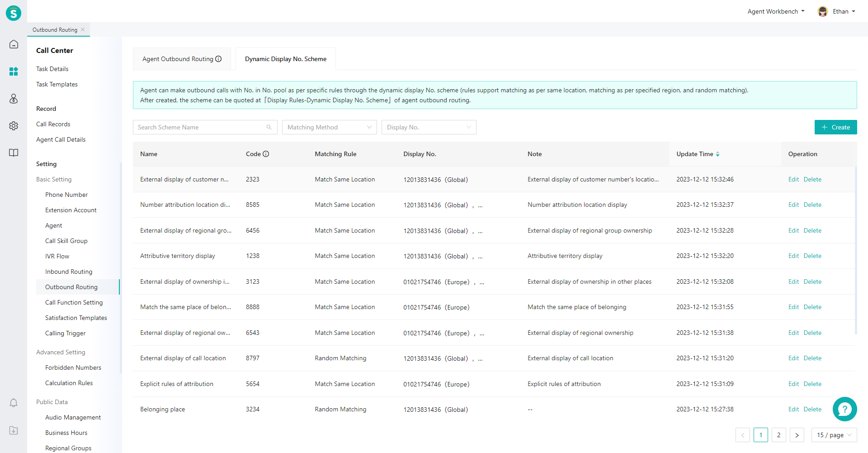Screen dimensions: 868x453
Task: Open Task Templates in sidebar
Action: point(57,84)
